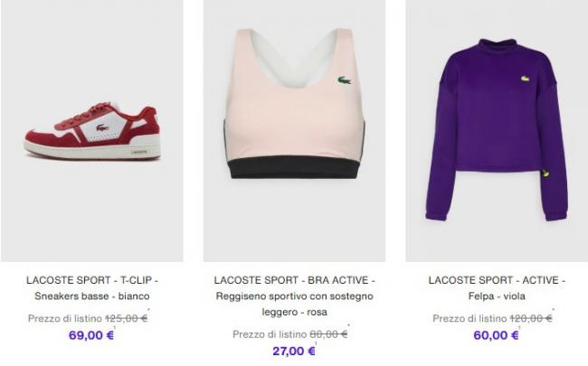Screen dimensions: 588x366
Task: Open the red and white sneaker image
Action: [92, 130]
